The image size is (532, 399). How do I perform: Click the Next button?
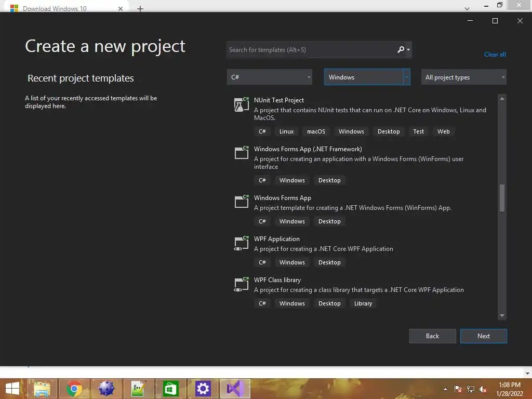(484, 336)
